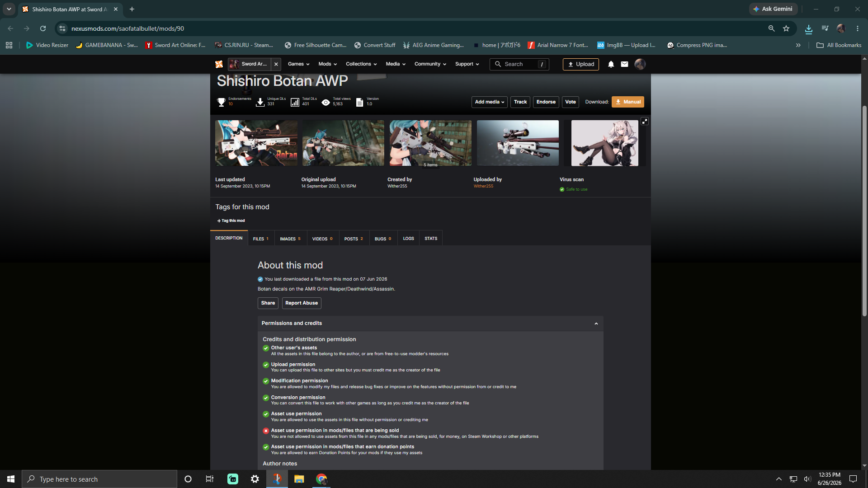Open the messages envelope icon

coord(624,64)
